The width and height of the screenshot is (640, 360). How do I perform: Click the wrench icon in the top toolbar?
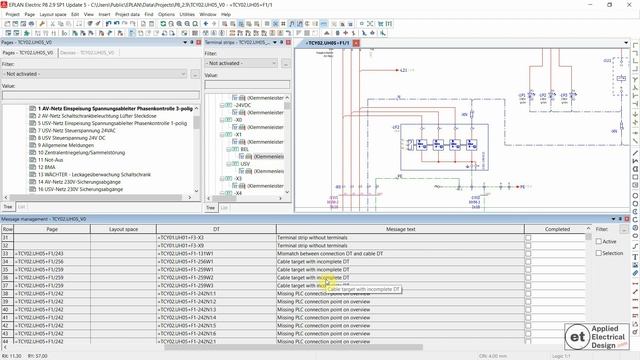(42, 24)
